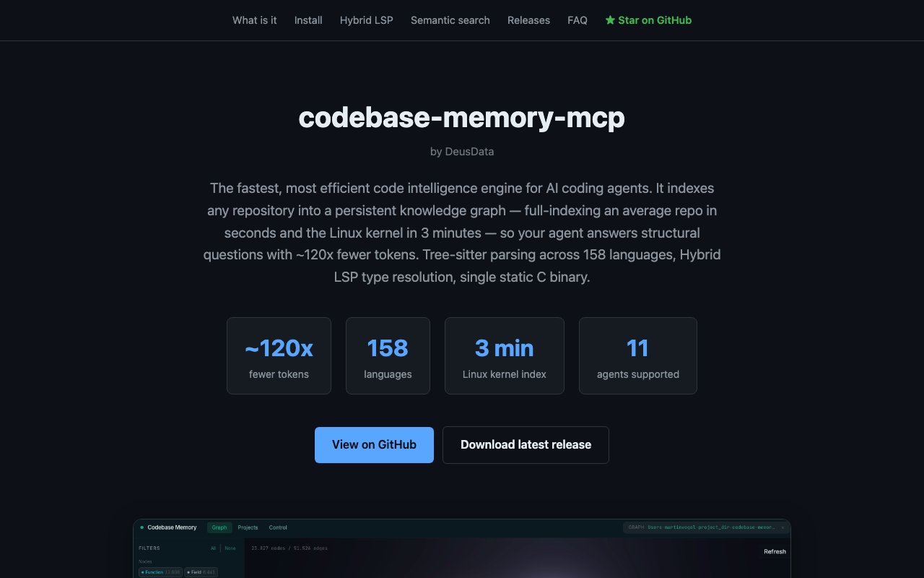Viewport: 924px width, 578px height.
Task: Click the "158" languages stat value
Action: (x=388, y=348)
